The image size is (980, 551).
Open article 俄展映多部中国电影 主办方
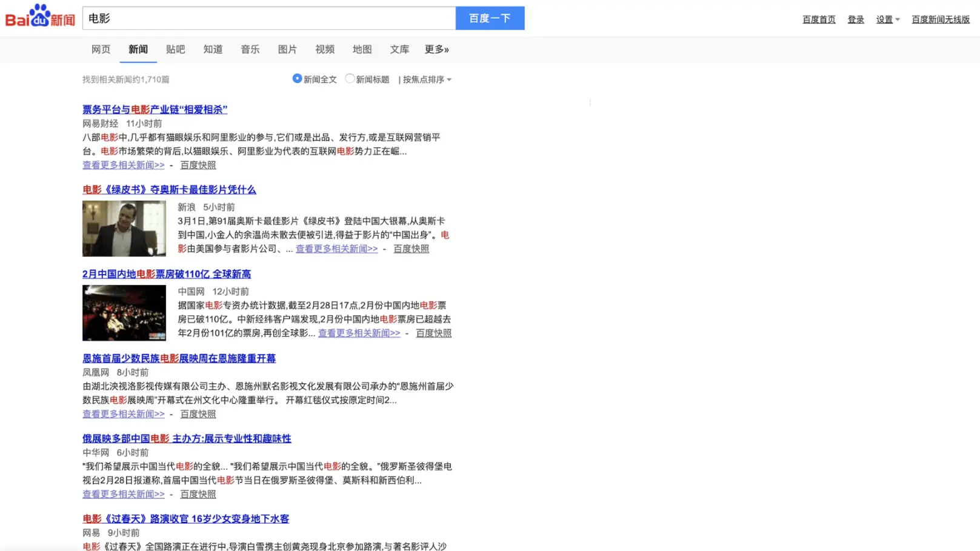tap(187, 438)
